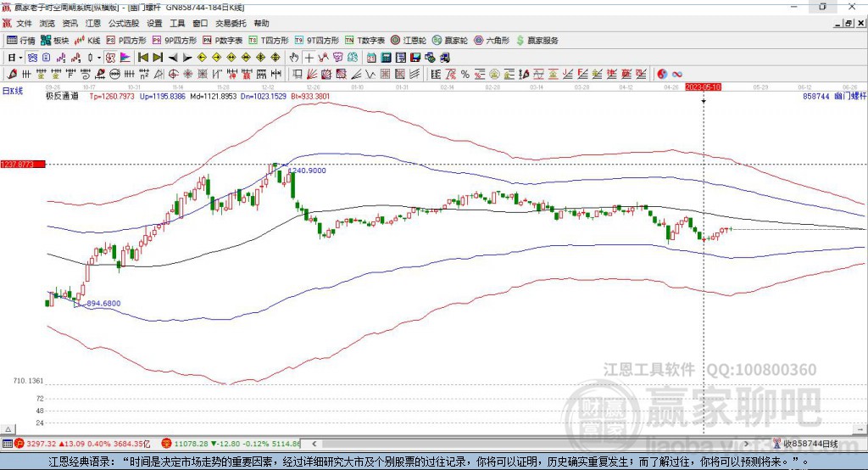
Task: Open the 板块 sector view
Action: point(54,41)
